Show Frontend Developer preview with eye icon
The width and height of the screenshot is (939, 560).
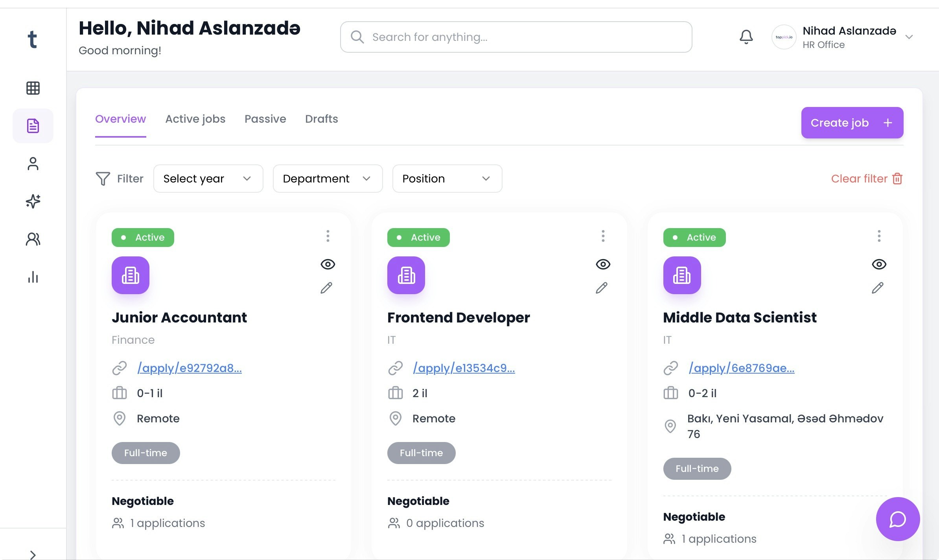[604, 264]
